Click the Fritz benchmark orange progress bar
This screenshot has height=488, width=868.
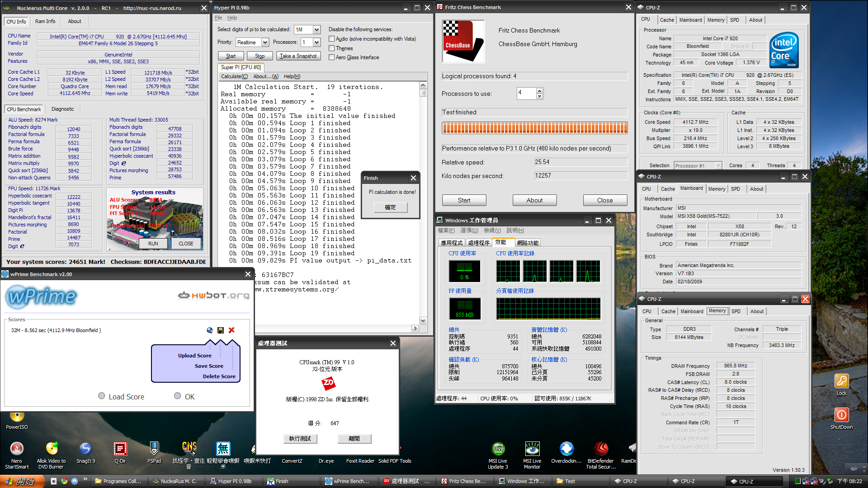[x=534, y=128]
